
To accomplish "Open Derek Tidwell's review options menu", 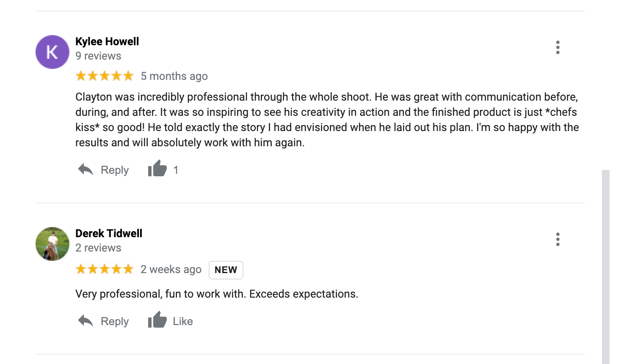I will [557, 239].
